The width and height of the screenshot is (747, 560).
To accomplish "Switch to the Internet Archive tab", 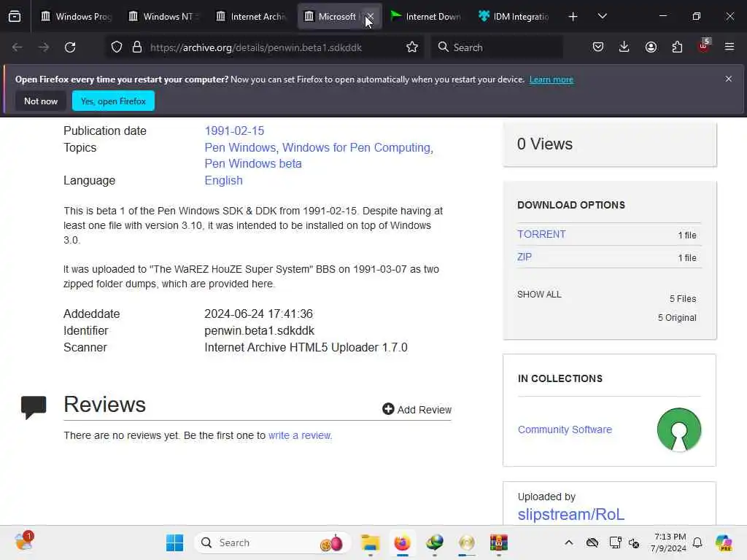I will 252,17.
